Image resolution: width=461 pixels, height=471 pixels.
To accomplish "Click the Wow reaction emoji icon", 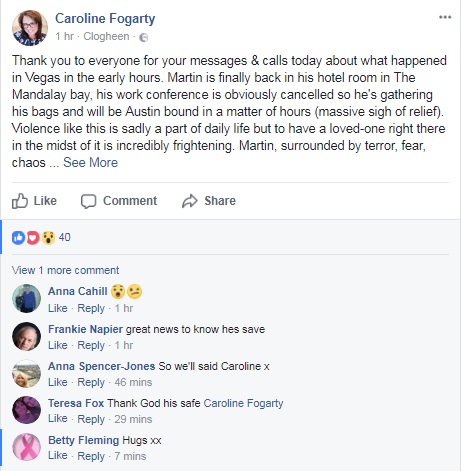I will [48, 237].
